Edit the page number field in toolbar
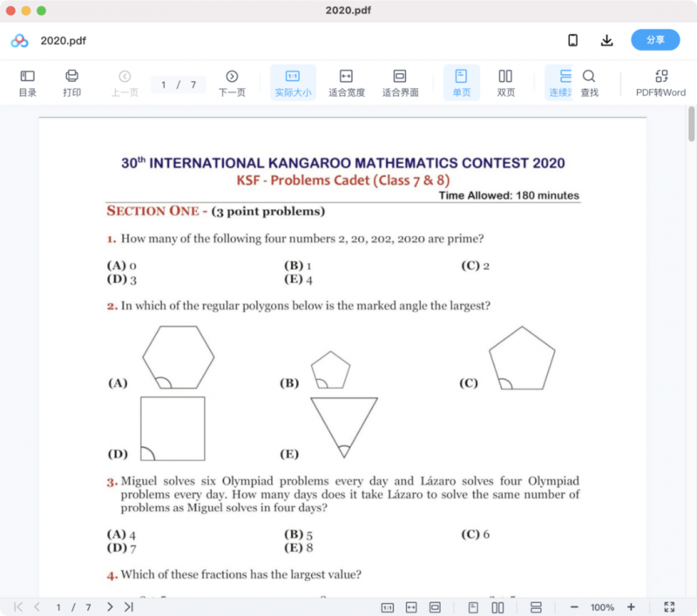Image resolution: width=697 pixels, height=616 pixels. pos(164,85)
